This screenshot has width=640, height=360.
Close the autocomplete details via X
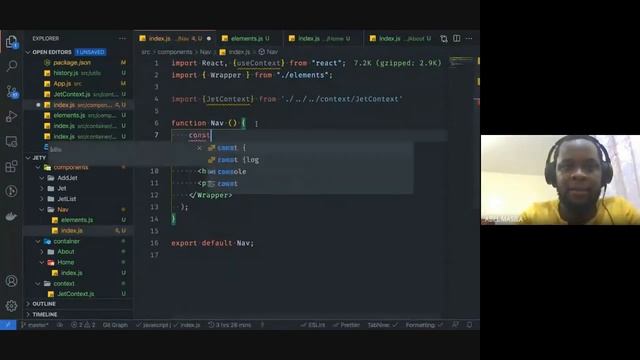[199, 148]
